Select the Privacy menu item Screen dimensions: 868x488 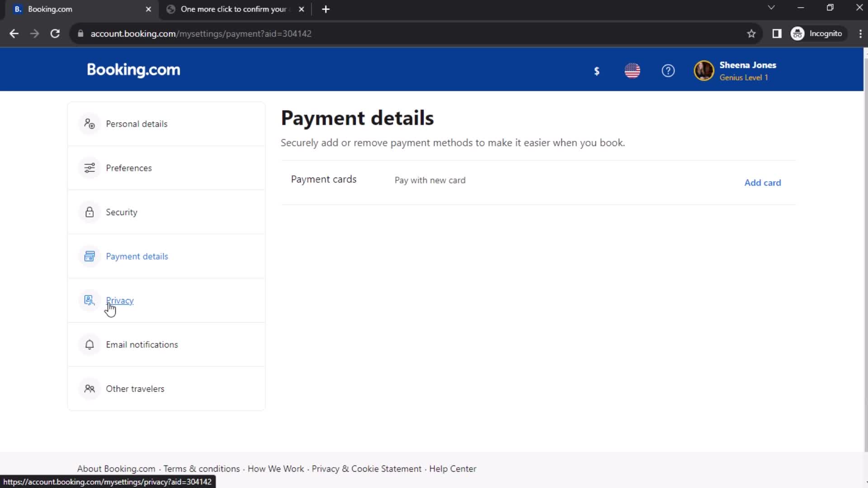click(120, 300)
